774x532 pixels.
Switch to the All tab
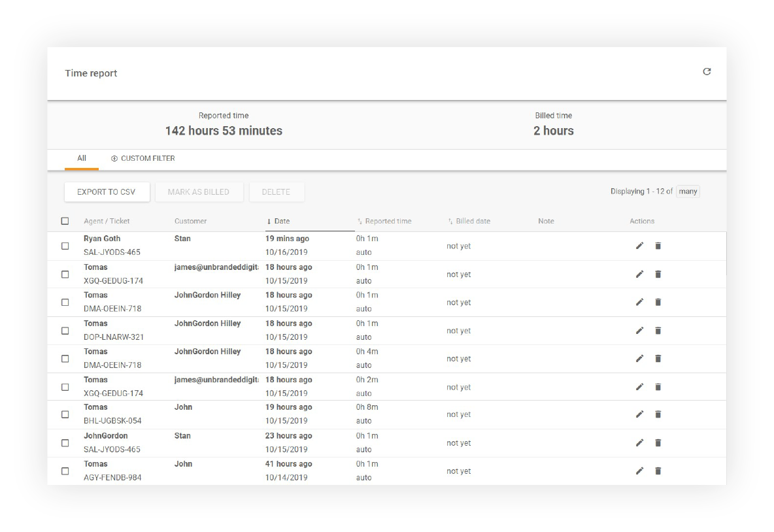[x=82, y=158]
